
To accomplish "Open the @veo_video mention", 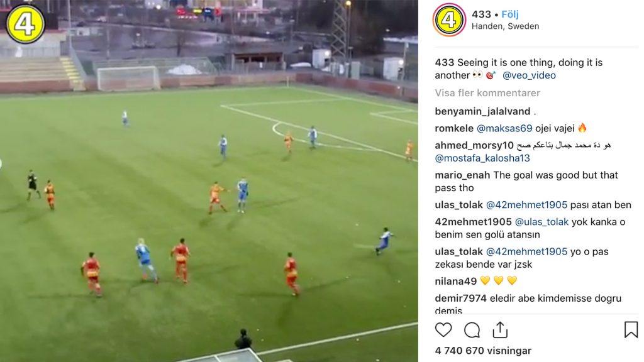I will point(529,75).
